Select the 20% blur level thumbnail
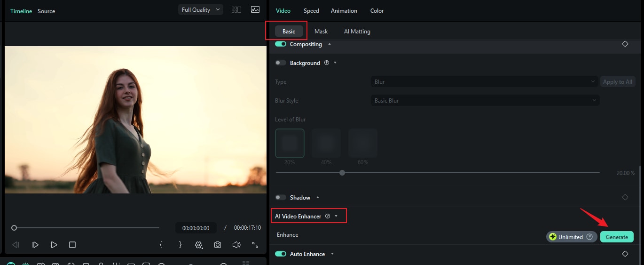This screenshot has width=644, height=265. (x=290, y=143)
